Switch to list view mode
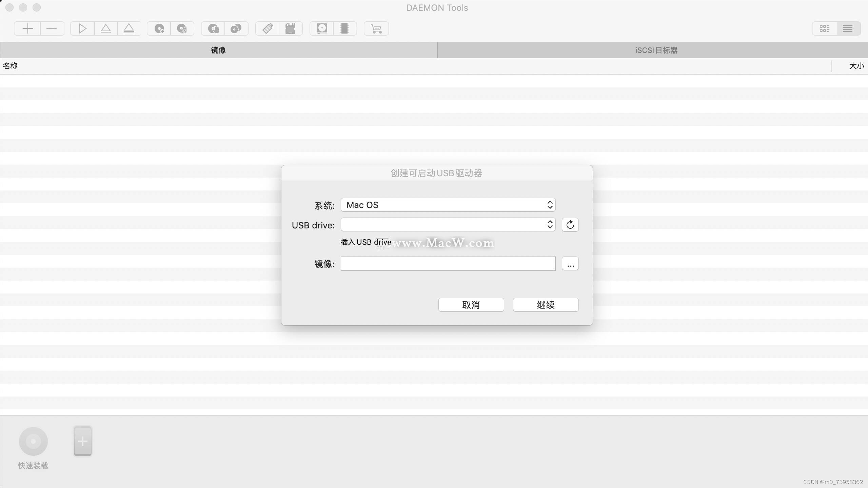Image resolution: width=868 pixels, height=488 pixels. point(848,28)
